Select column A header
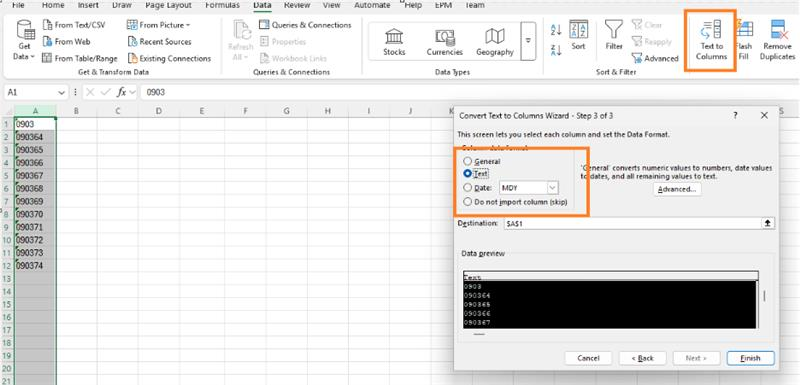800x385 pixels. (35, 111)
